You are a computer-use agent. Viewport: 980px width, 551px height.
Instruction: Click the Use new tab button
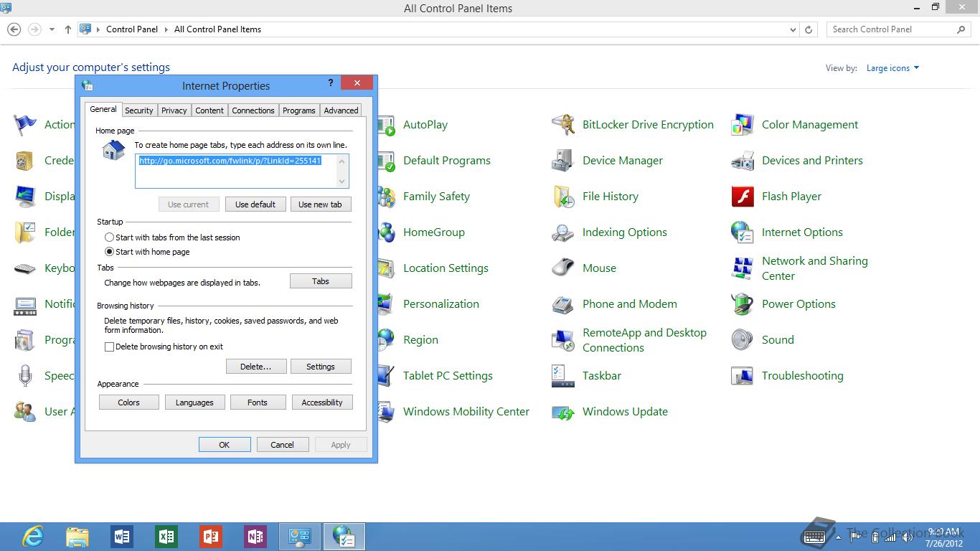tap(320, 204)
